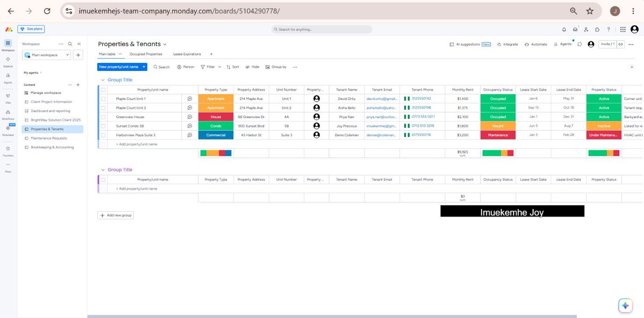Image resolution: width=644 pixels, height=318 pixels.
Task: Open Notetaker from the left rail
Action: pyautogui.click(x=8, y=130)
